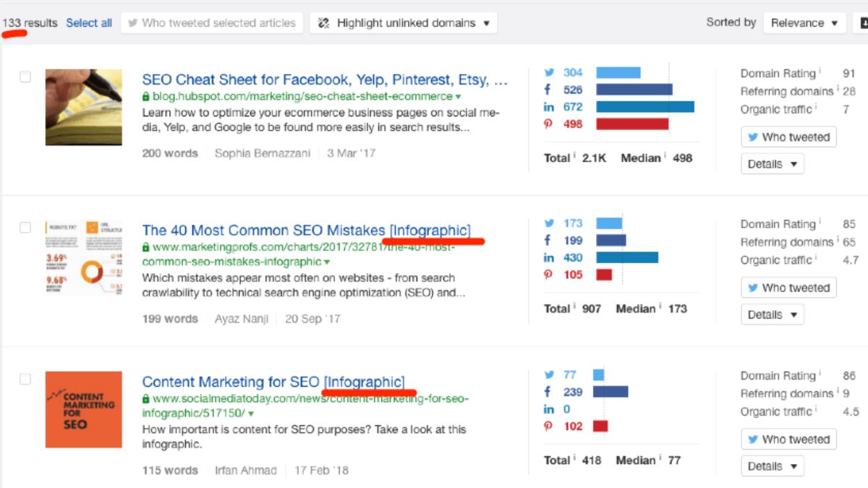Image resolution: width=868 pixels, height=488 pixels.
Task: Expand Details for the Social Media Today article
Action: coord(773,466)
